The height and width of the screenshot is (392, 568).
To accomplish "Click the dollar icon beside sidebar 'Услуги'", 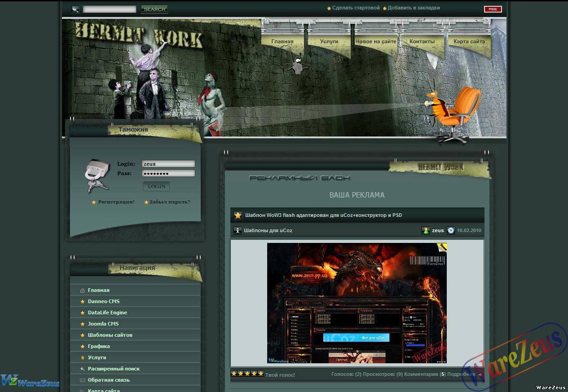I will pyautogui.click(x=82, y=358).
